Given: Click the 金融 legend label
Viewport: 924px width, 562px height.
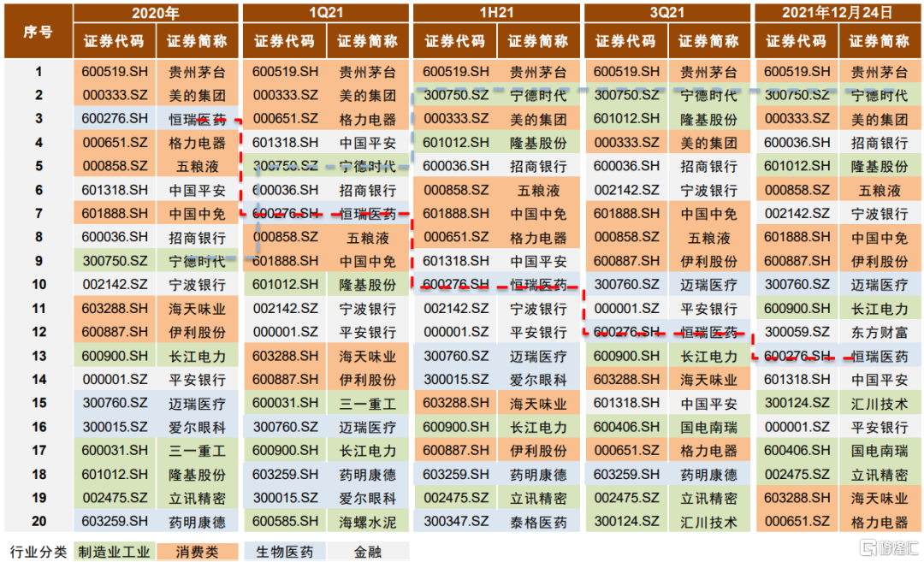Looking at the screenshot, I should 368,552.
